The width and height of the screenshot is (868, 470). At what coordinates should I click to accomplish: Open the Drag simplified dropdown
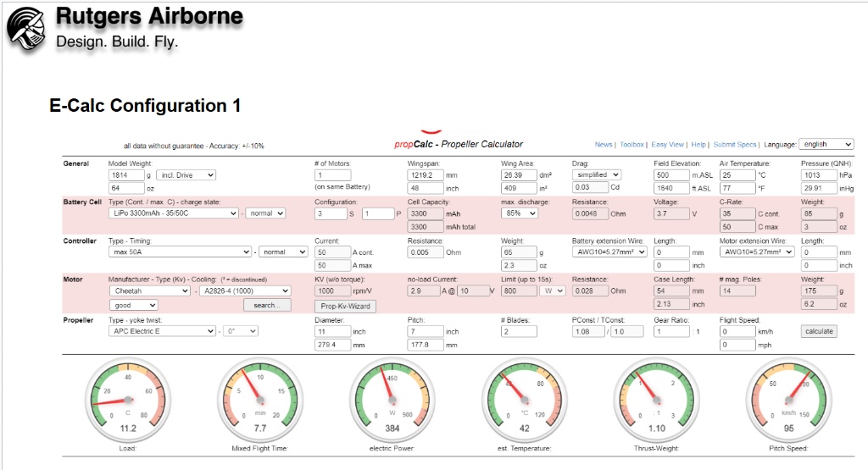[595, 174]
